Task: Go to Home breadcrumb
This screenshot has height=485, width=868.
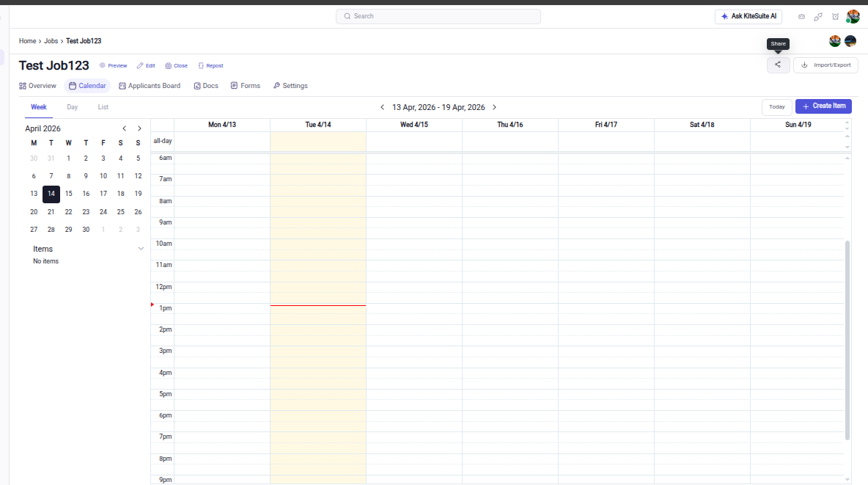Action: (27, 41)
